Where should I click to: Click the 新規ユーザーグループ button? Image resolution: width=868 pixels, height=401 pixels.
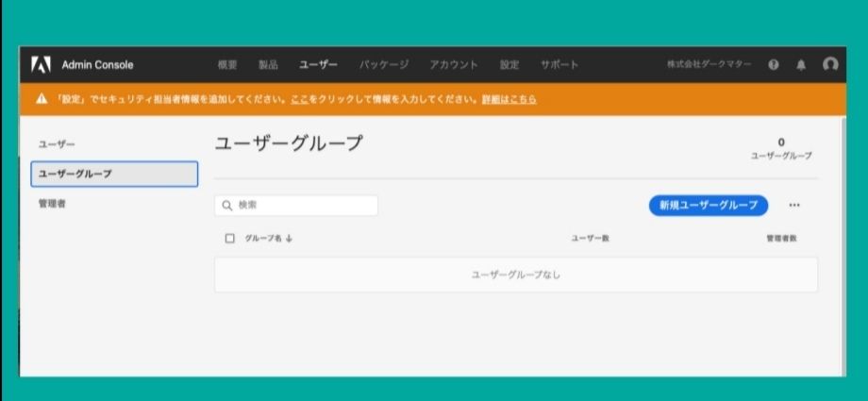[708, 205]
